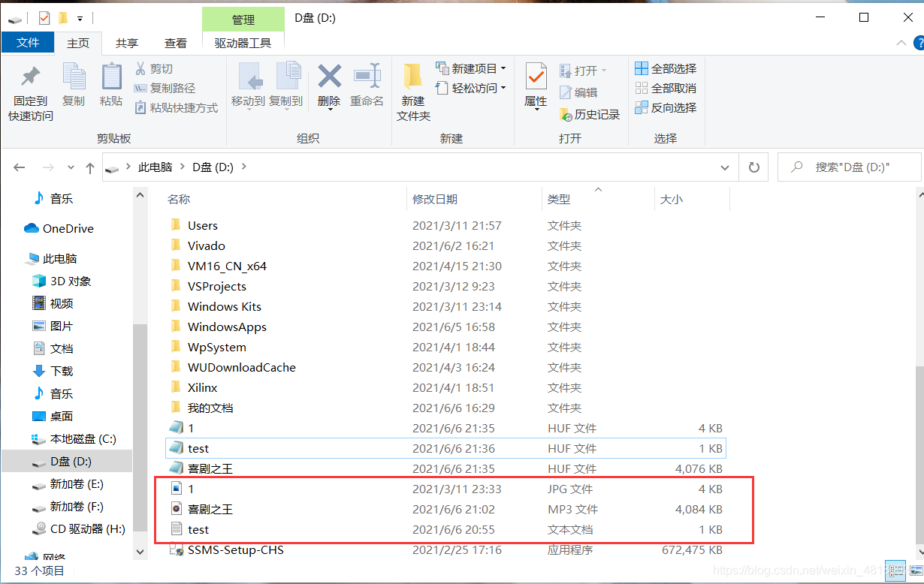The width and height of the screenshot is (924, 584).
Task: Click Select all (全部选择)
Action: coord(666,68)
